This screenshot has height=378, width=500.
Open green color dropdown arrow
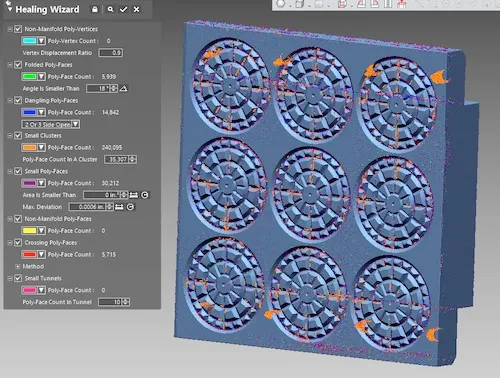[41, 77]
